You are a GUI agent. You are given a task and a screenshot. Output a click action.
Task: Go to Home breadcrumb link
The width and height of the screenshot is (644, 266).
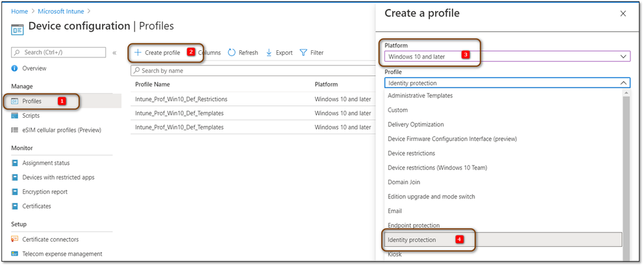click(x=19, y=11)
